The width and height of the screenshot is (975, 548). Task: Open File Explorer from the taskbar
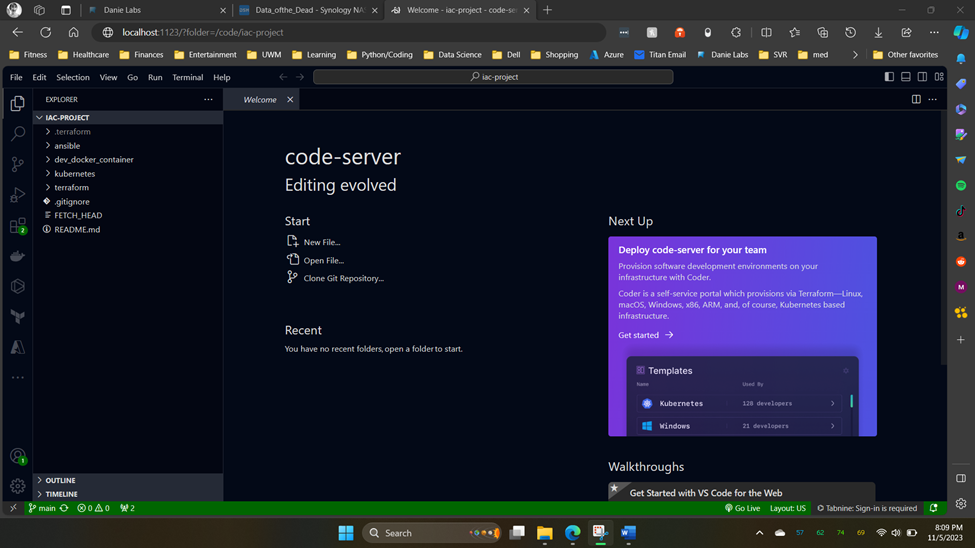point(545,533)
